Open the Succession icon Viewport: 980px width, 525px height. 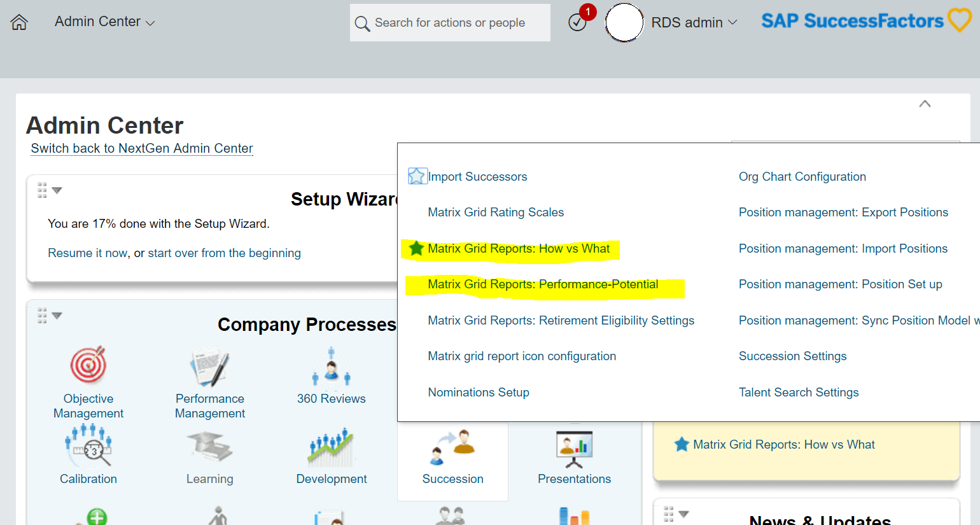click(x=452, y=447)
